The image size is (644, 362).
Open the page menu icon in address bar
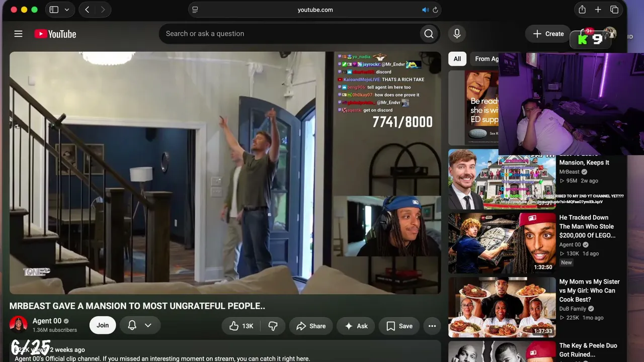pyautogui.click(x=195, y=10)
